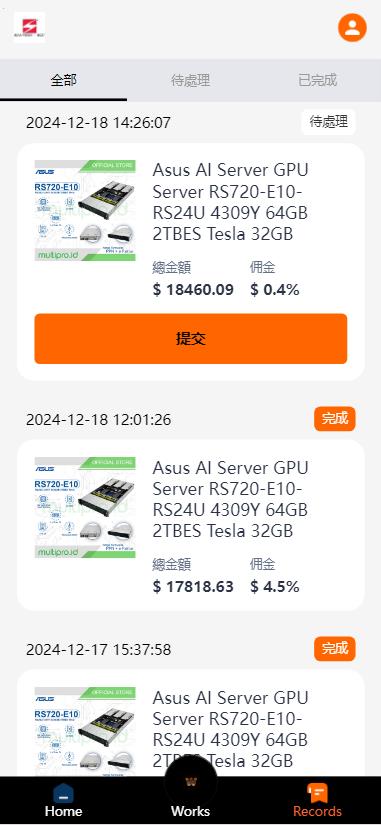Switch to the 待處理 tab
Screen dimensions: 381x825
tap(190, 81)
